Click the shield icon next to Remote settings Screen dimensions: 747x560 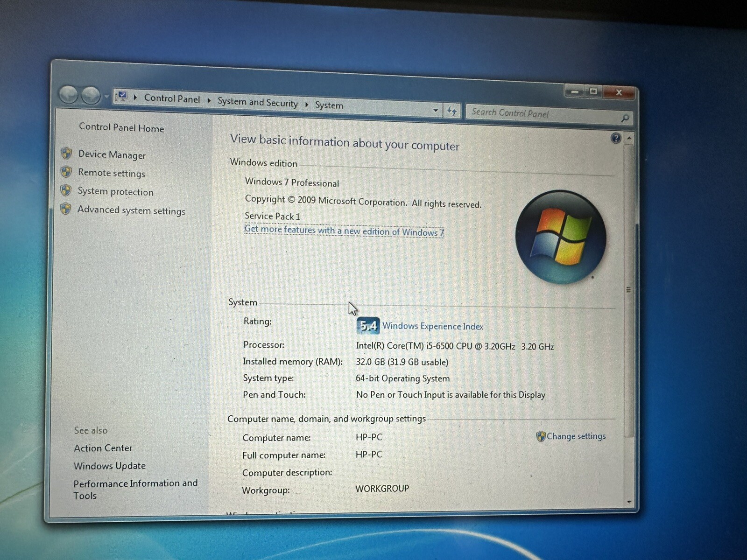66,172
